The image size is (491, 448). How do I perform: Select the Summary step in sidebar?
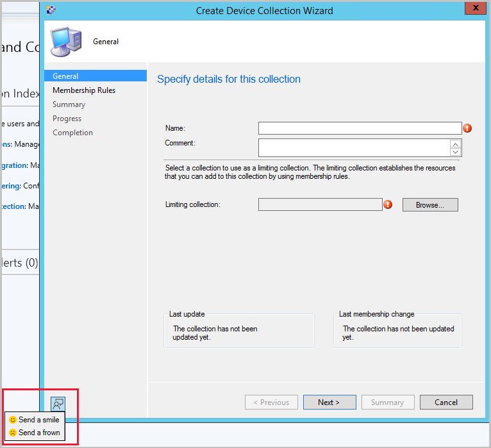(x=69, y=104)
